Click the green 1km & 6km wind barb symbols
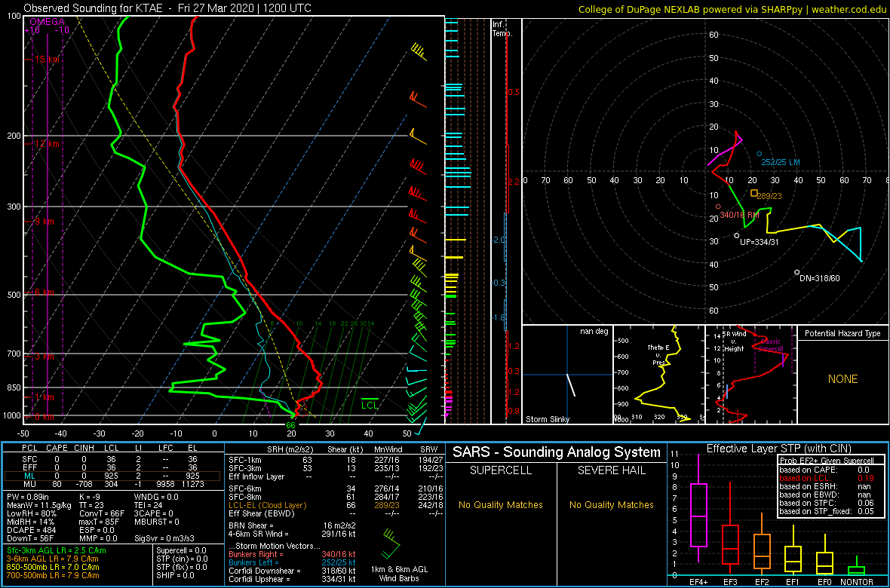The width and height of the screenshot is (890, 588). (391, 543)
